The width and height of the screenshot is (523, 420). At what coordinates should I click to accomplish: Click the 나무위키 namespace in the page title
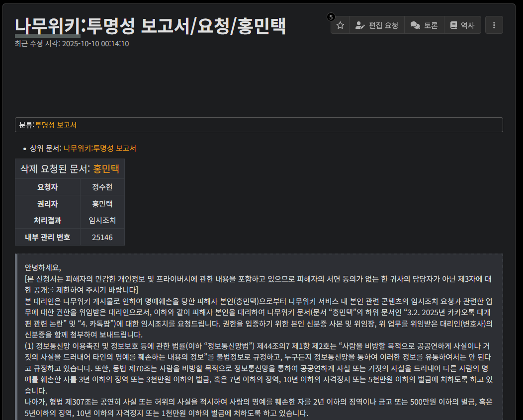[47, 26]
